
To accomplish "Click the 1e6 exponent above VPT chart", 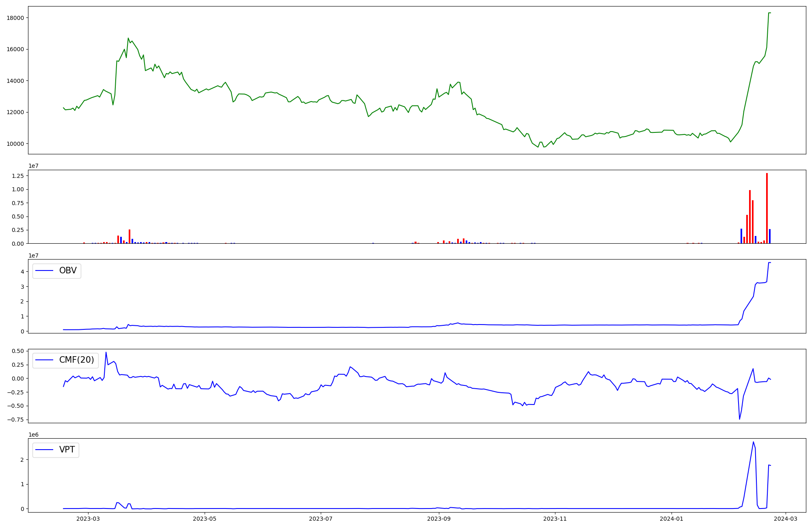I will pyautogui.click(x=33, y=435).
